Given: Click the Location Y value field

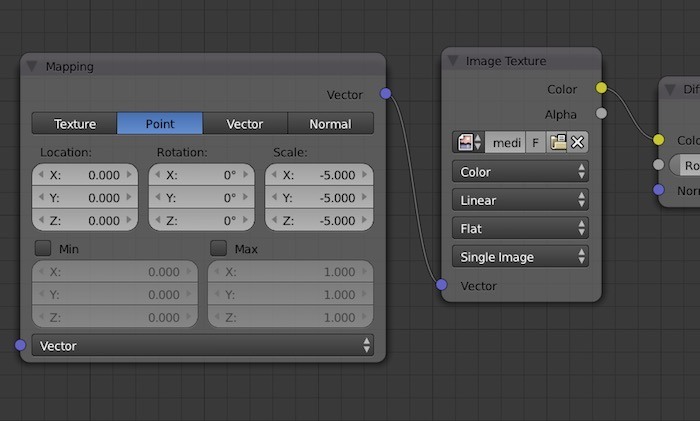Looking at the screenshot, I should [85, 198].
